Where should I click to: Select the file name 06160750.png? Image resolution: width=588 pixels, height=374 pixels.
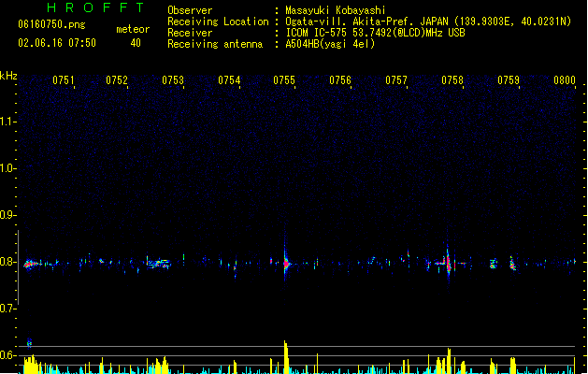point(51,24)
